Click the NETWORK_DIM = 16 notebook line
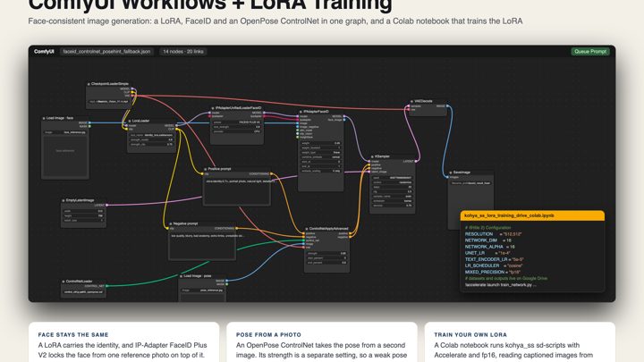 (488, 240)
